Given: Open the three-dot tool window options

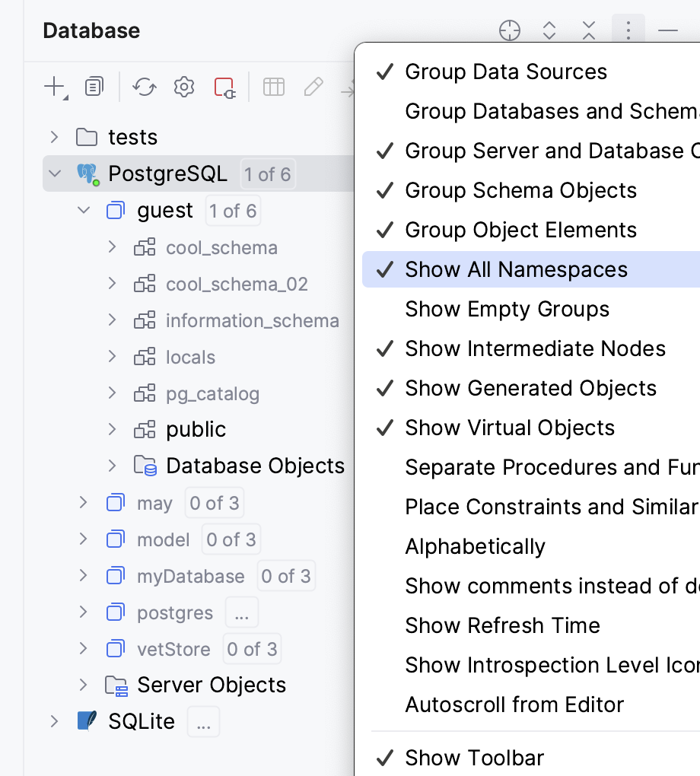Looking at the screenshot, I should (628, 30).
